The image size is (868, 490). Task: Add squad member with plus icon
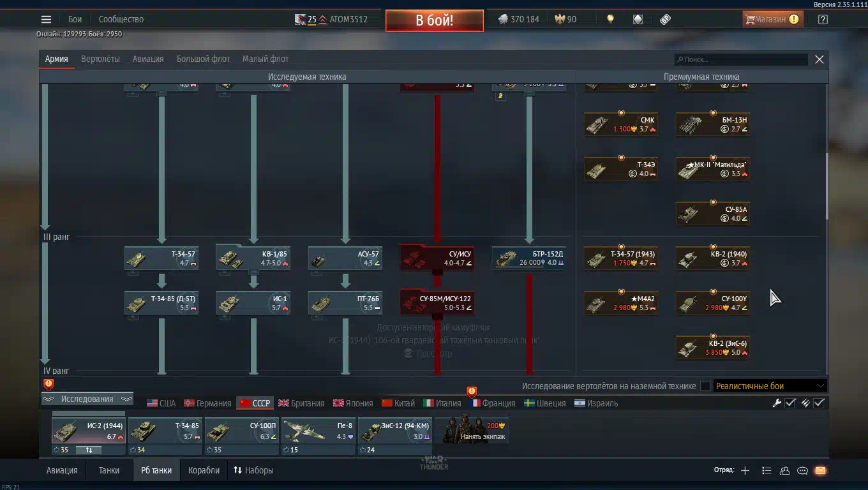click(x=745, y=471)
